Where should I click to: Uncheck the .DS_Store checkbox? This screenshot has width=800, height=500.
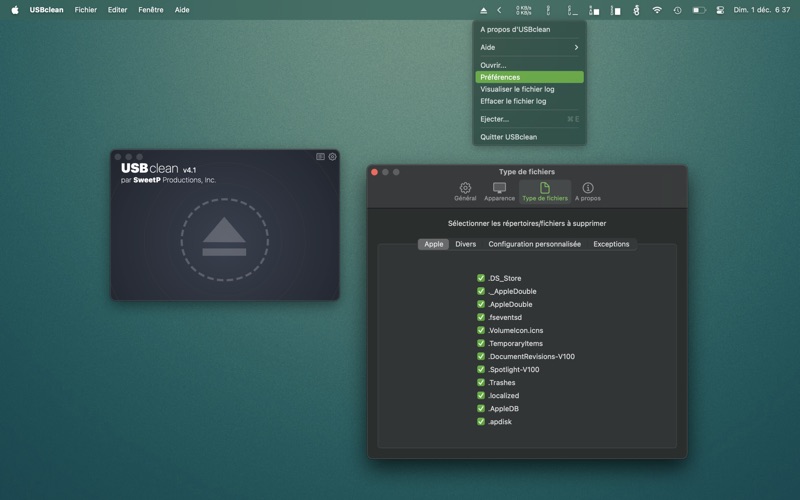coord(481,278)
